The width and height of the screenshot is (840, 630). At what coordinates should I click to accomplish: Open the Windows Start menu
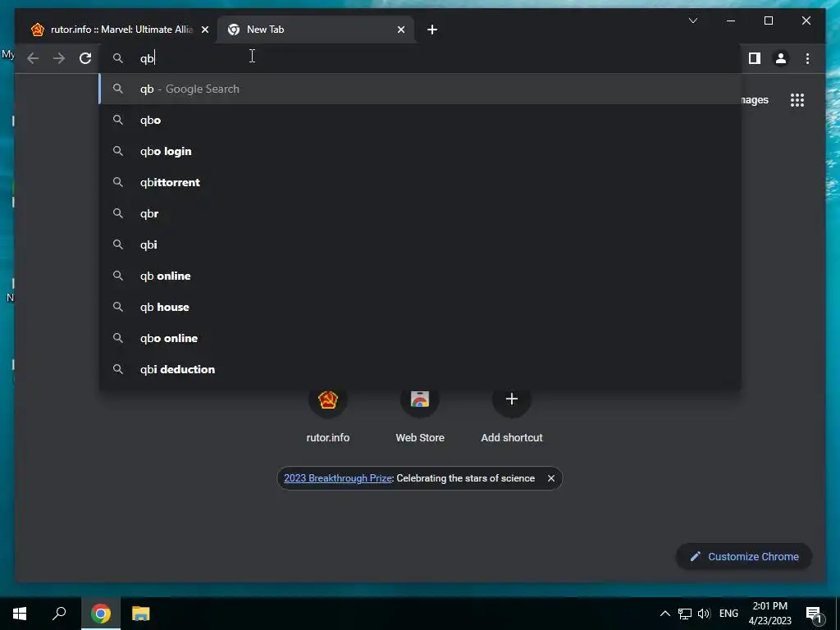20,614
